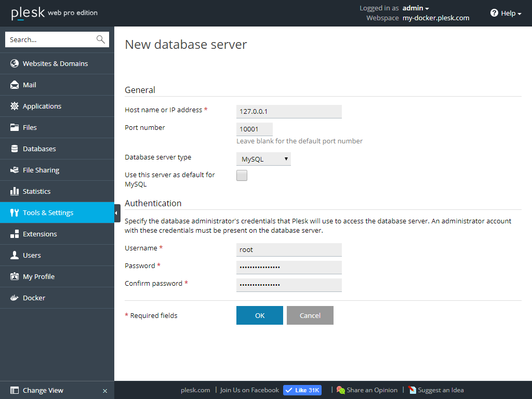Click the Extensions blocks icon
The height and width of the screenshot is (399, 532).
(14, 234)
